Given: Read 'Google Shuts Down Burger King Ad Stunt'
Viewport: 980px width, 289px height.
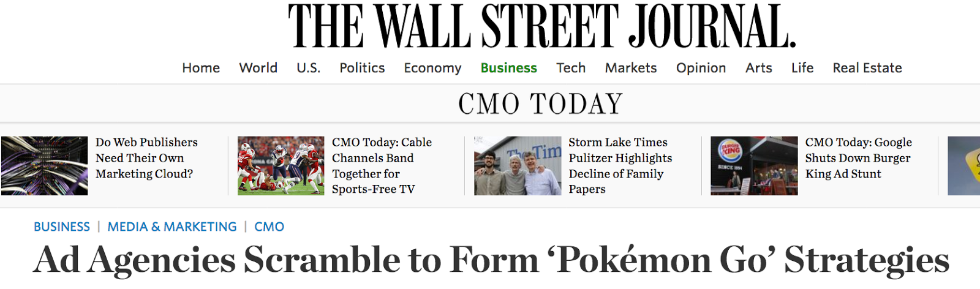Looking at the screenshot, I should tap(858, 158).
